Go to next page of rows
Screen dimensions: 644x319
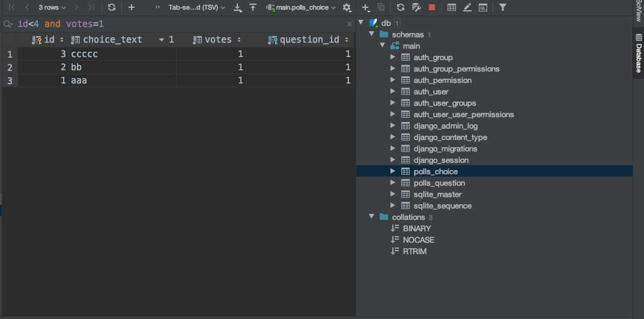pos(76,7)
